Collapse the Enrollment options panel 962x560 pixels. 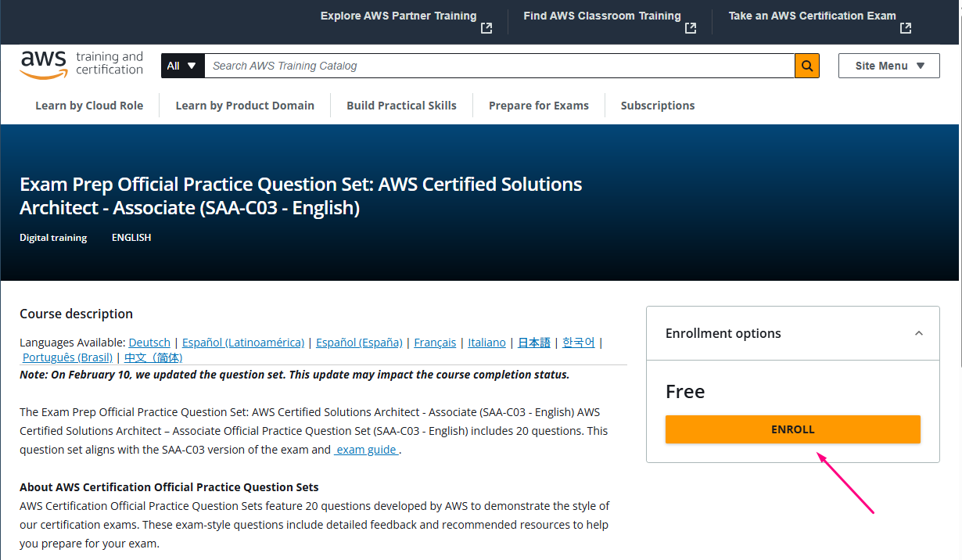pos(919,333)
